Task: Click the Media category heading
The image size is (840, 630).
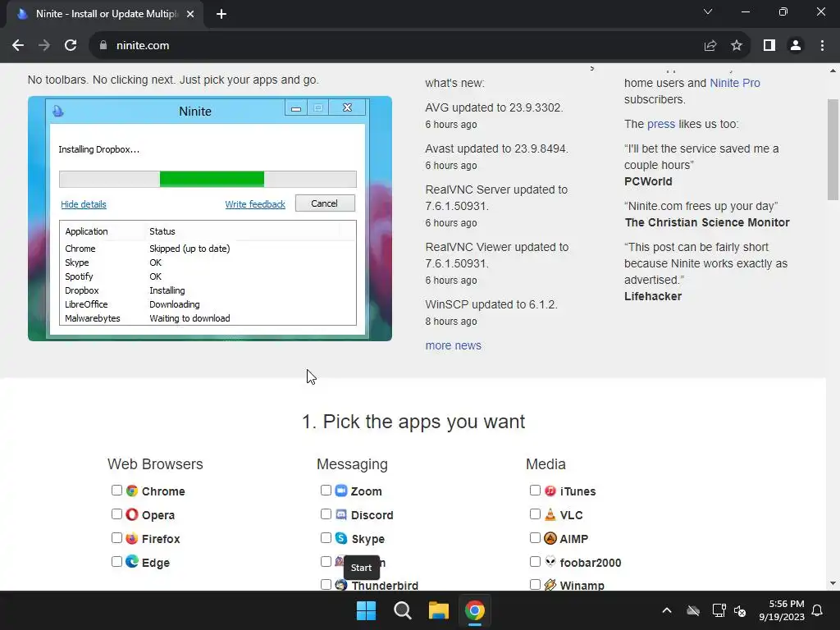Action: [x=546, y=464]
